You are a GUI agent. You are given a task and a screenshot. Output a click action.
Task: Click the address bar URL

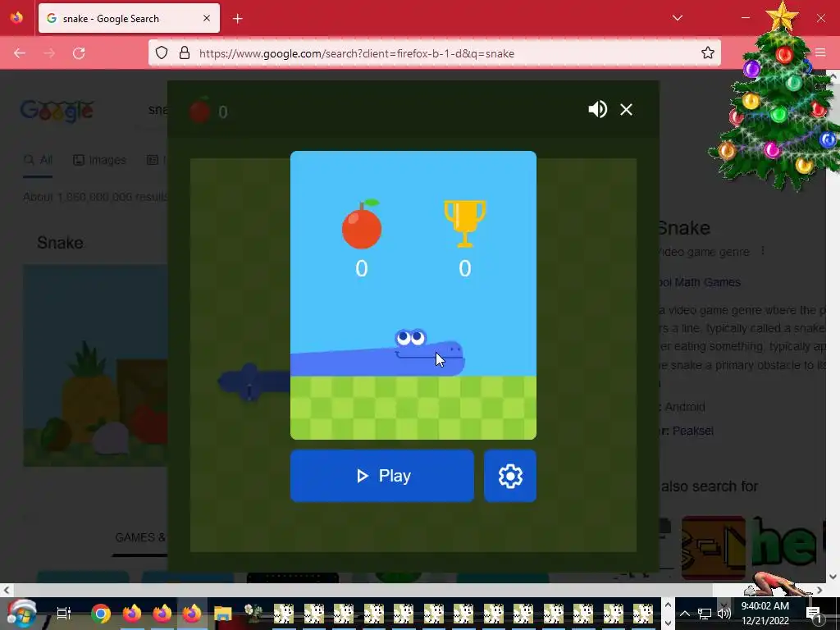coord(357,53)
